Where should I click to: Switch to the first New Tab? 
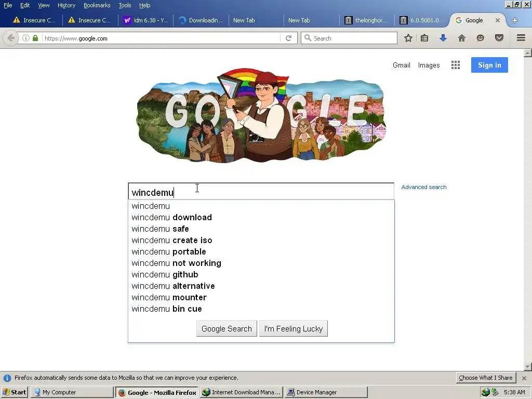[x=256, y=20]
